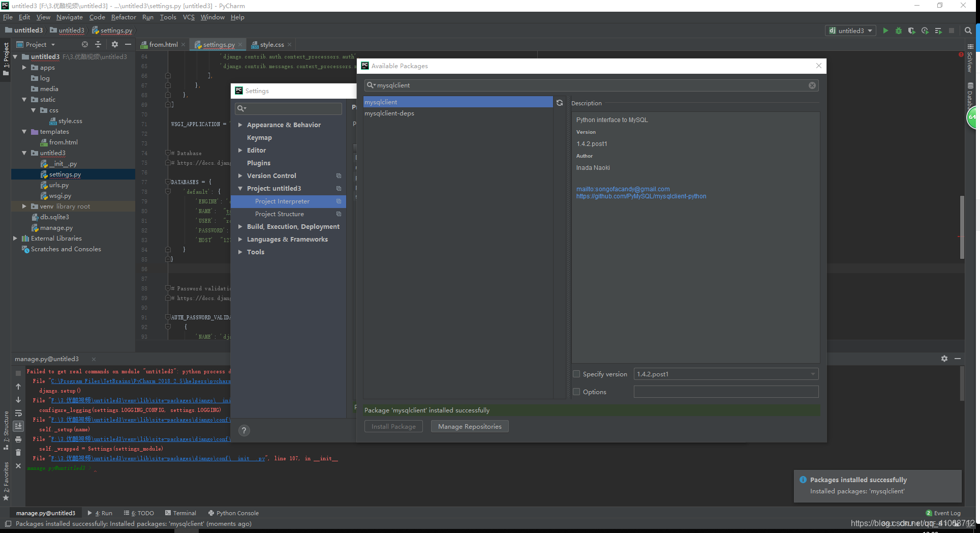Collapse the templates folder
Image resolution: width=980 pixels, height=533 pixels.
(x=24, y=132)
